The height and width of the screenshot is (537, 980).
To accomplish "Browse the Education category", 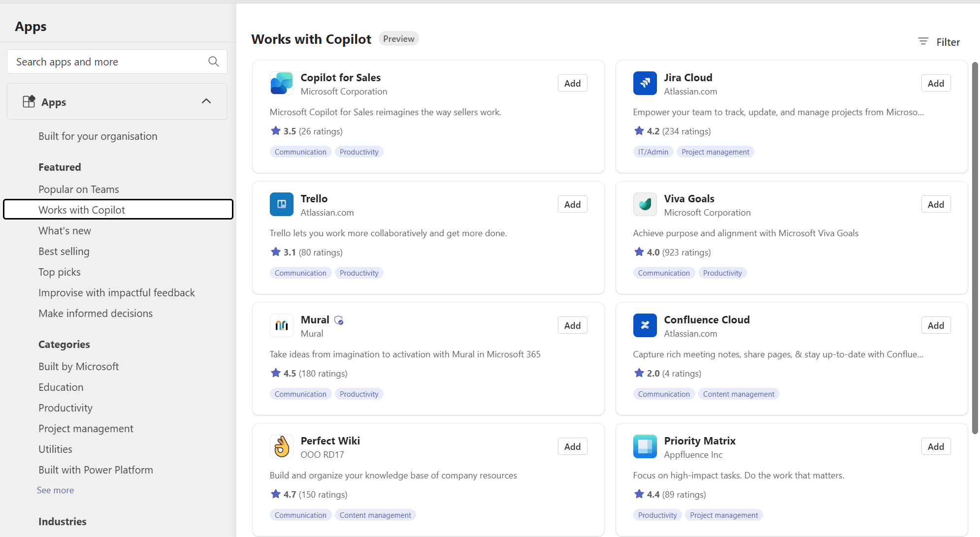I will 61,387.
